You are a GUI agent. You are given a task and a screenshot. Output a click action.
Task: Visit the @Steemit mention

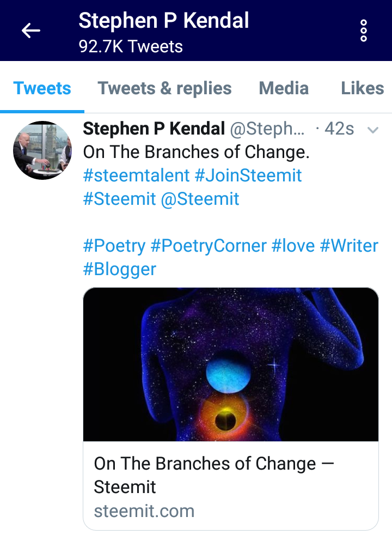(200, 199)
